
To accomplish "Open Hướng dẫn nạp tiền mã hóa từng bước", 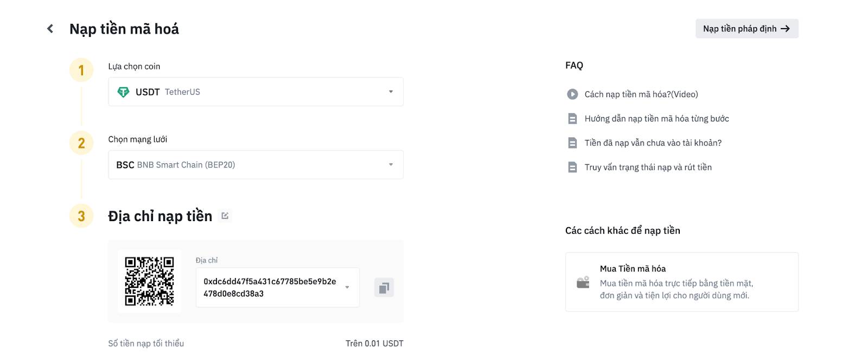I will click(656, 119).
